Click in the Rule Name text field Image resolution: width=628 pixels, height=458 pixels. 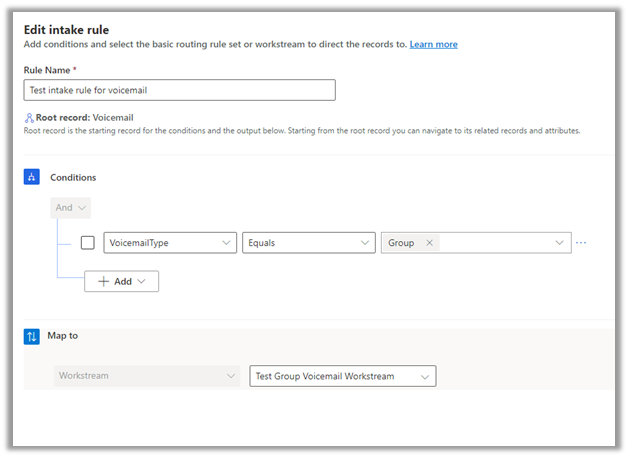179,90
